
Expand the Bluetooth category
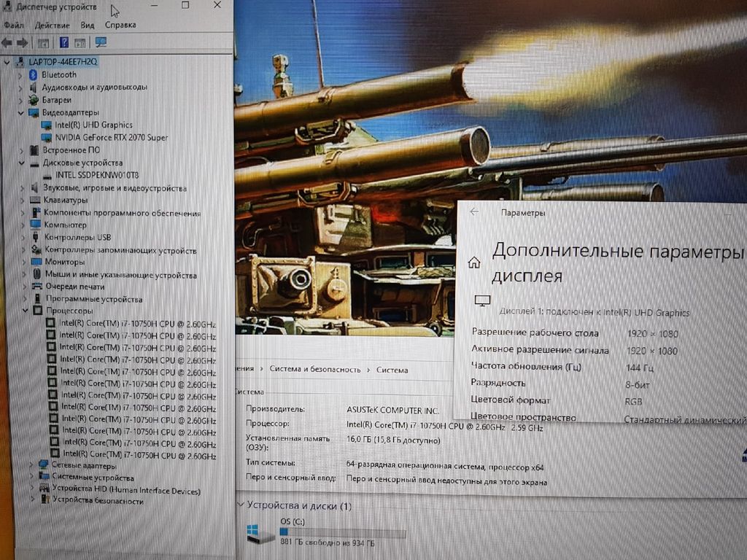point(20,74)
